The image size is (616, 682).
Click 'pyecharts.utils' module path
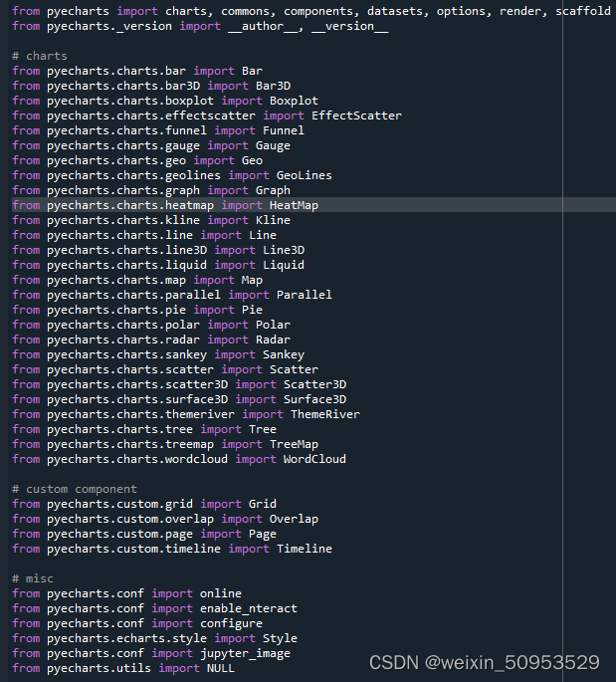pyautogui.click(x=100, y=668)
